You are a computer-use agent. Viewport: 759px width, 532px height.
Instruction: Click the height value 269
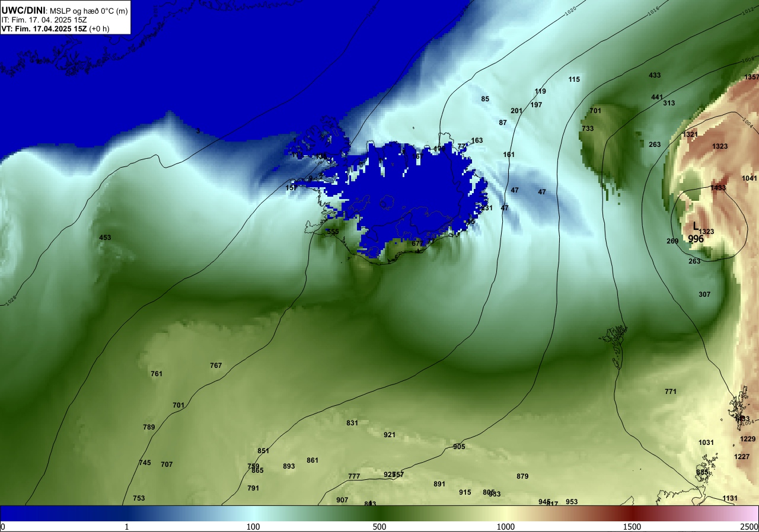(x=672, y=241)
